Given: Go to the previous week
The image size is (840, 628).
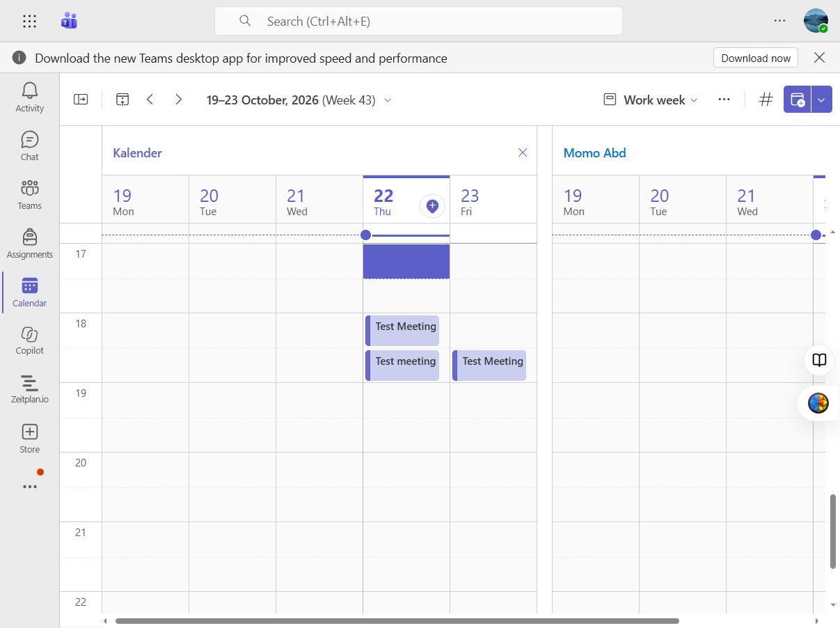Looking at the screenshot, I should 150,100.
